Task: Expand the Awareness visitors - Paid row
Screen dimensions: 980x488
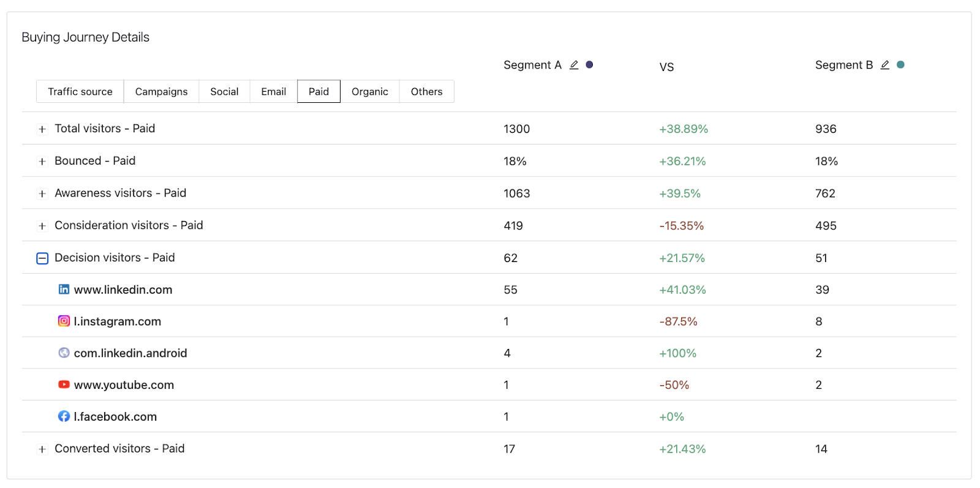Action: (x=42, y=193)
